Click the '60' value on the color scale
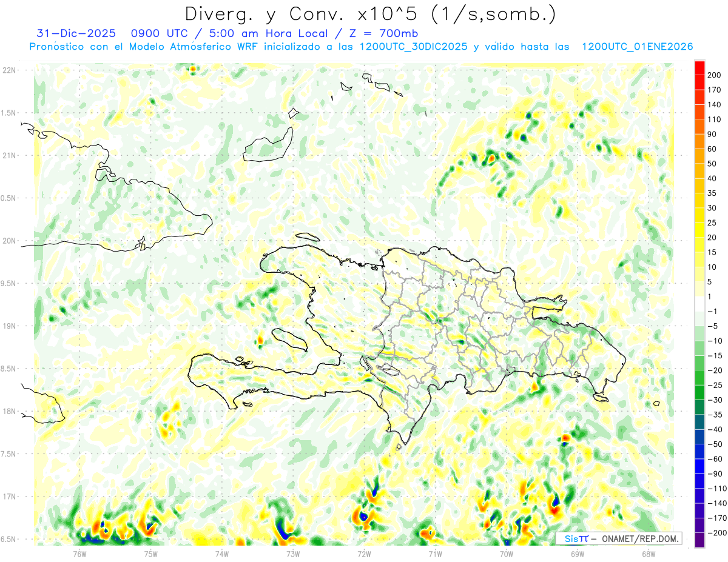728x562 pixels. pyautogui.click(x=713, y=149)
